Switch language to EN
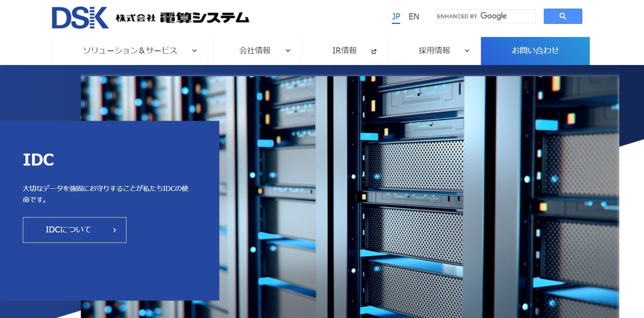This screenshot has width=644, height=318. (414, 17)
